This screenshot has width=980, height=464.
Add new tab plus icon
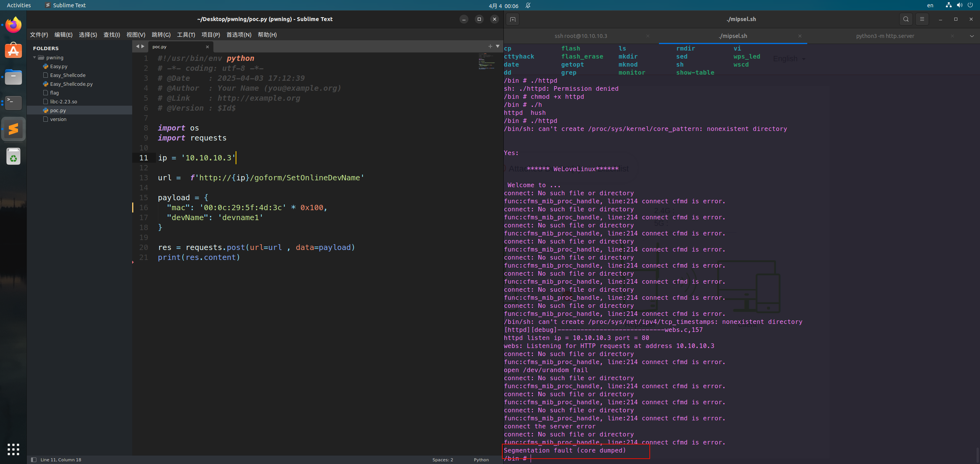coord(490,46)
